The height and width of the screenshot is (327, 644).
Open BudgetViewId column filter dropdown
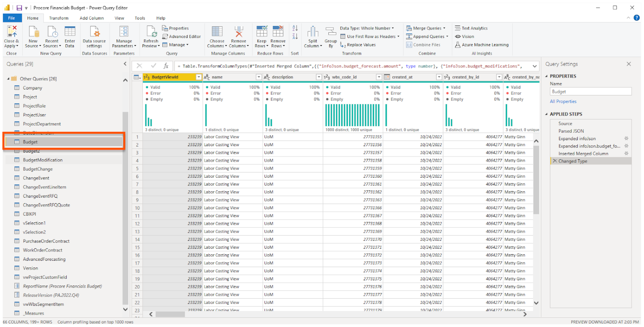[199, 77]
